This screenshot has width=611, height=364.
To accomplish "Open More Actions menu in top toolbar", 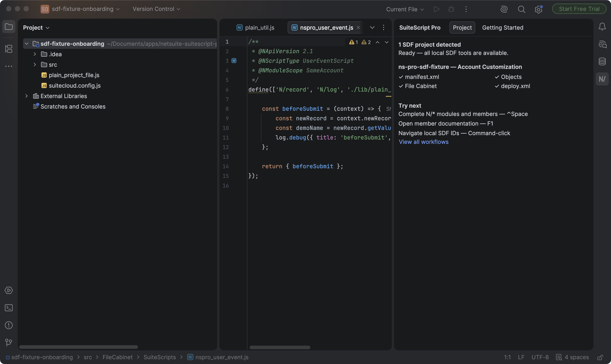I will pyautogui.click(x=466, y=9).
